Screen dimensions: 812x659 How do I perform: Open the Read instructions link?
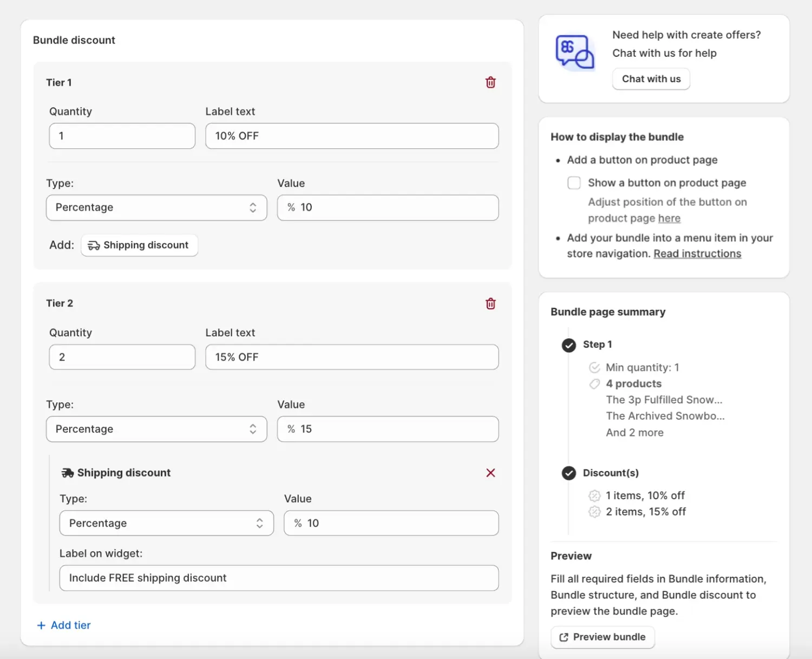click(x=697, y=254)
